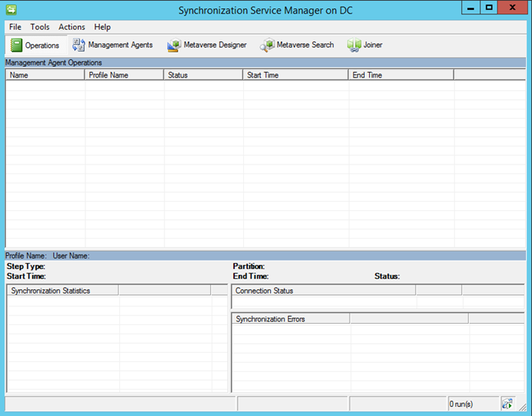Close the Synchronization Service Manager window
532x416 pixels.
click(512, 8)
